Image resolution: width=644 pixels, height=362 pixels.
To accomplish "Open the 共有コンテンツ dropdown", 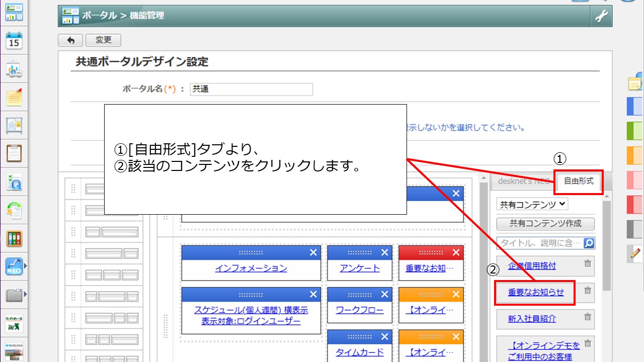I will click(x=532, y=204).
